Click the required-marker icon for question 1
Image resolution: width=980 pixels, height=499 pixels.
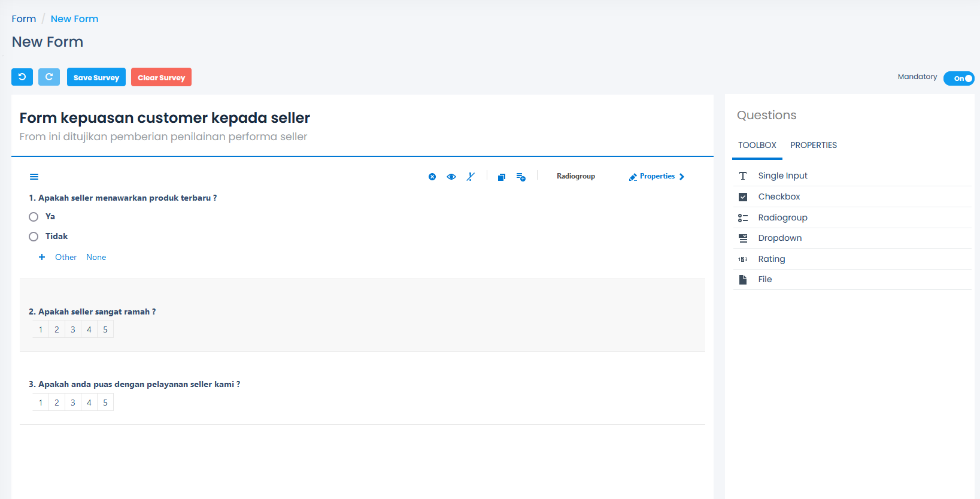pyautogui.click(x=471, y=177)
